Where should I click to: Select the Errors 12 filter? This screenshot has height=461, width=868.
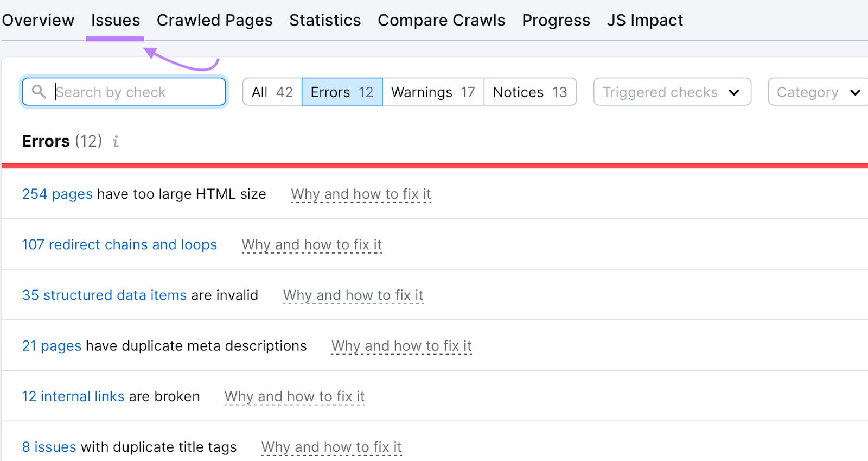point(342,92)
